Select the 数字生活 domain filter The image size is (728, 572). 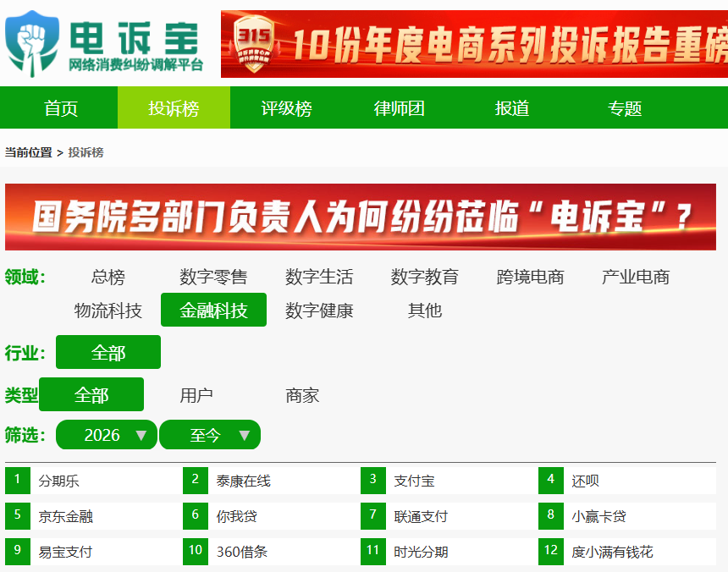[x=319, y=277]
